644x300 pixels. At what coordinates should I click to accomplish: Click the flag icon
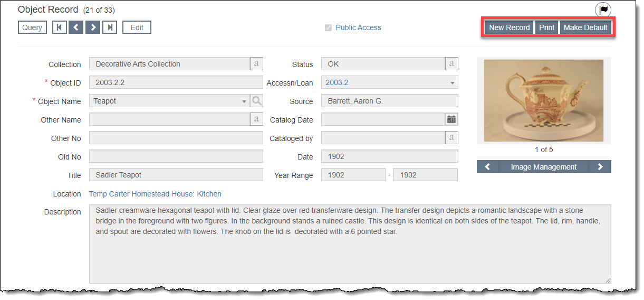603,10
